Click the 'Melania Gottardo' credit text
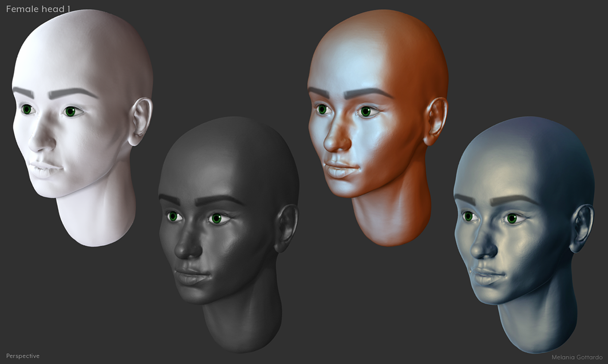Viewport: 608px width, 364px height. click(577, 357)
